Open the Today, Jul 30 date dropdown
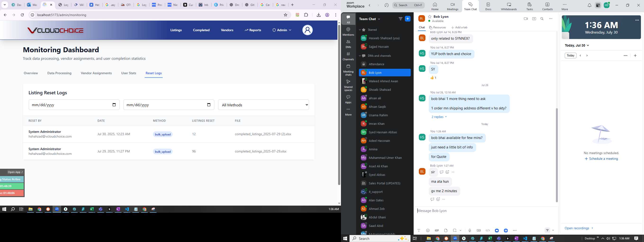Screen dimensions: 644x242 pos(577,45)
